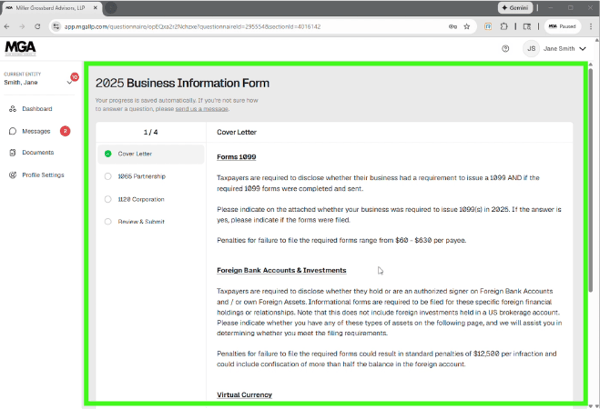
Task: Open Profile Settings gear icon
Action: 13,175
